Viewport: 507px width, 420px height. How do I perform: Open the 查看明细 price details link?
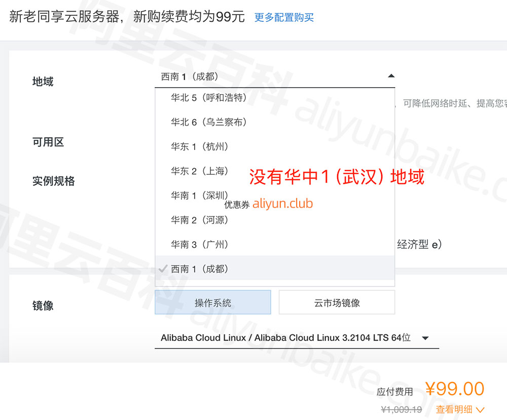454,409
